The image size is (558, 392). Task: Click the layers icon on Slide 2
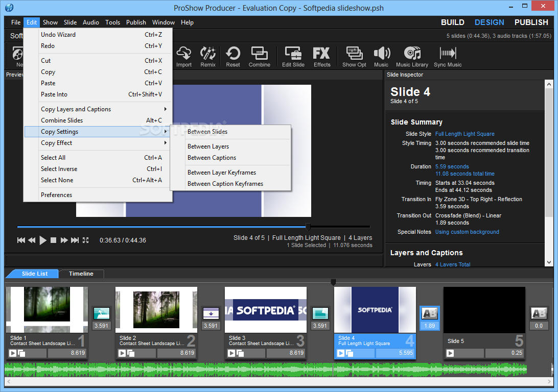pos(131,353)
